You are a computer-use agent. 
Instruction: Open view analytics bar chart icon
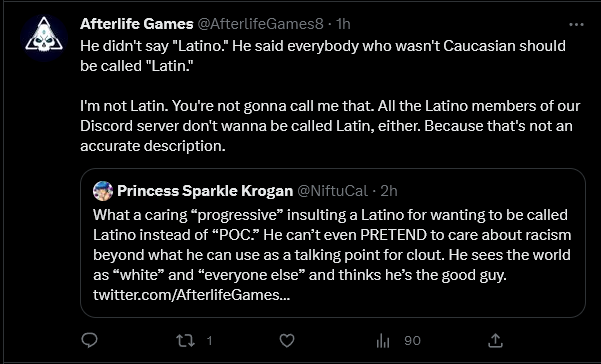383,340
